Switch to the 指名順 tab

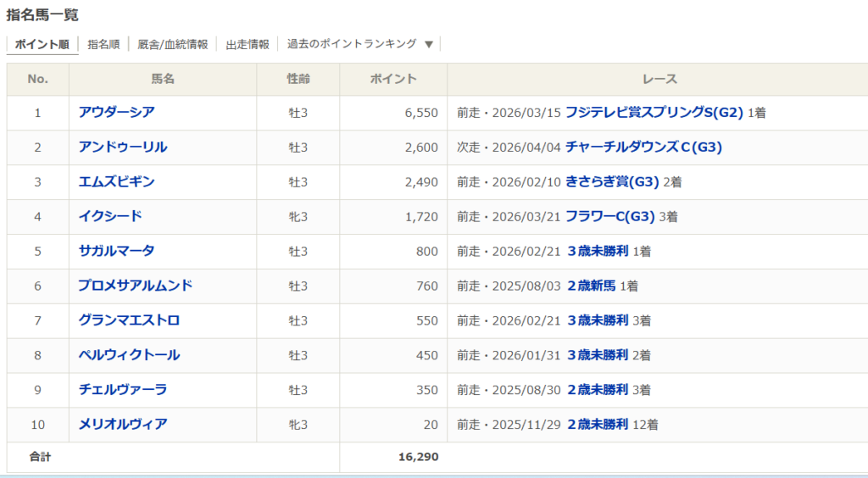[103, 44]
